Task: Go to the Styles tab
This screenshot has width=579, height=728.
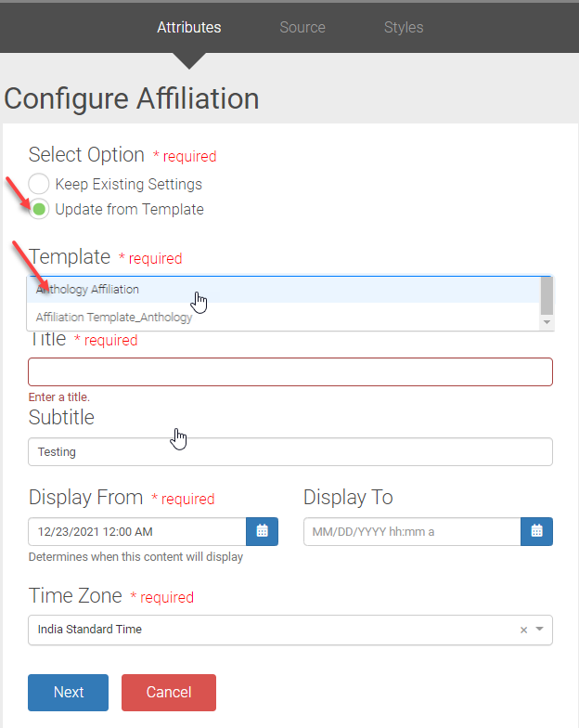Action: point(404,27)
